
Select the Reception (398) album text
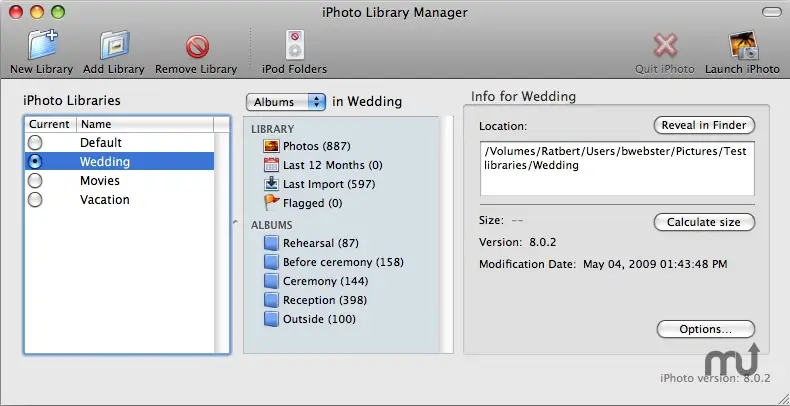tap(324, 300)
